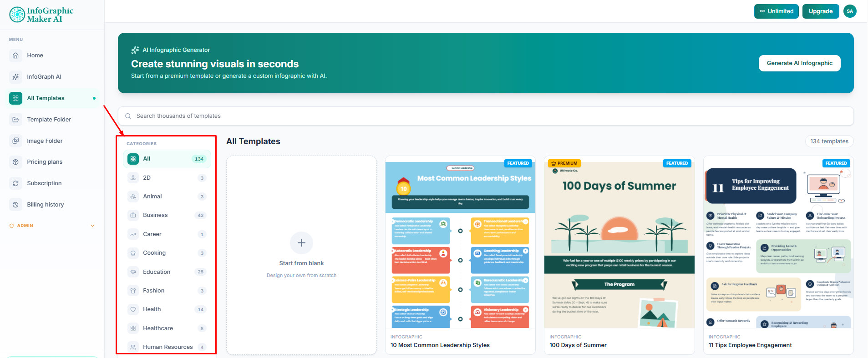Filter templates by Healthcare category
Image resolution: width=868 pixels, height=358 pixels.
[x=167, y=328]
